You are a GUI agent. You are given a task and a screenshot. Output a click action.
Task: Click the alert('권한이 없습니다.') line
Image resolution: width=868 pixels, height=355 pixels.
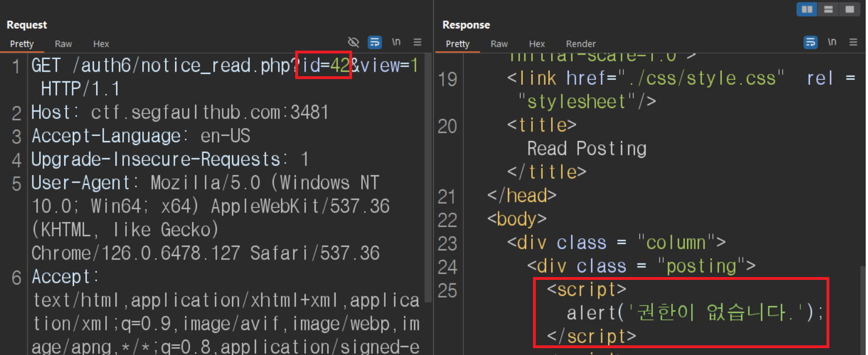point(695,313)
